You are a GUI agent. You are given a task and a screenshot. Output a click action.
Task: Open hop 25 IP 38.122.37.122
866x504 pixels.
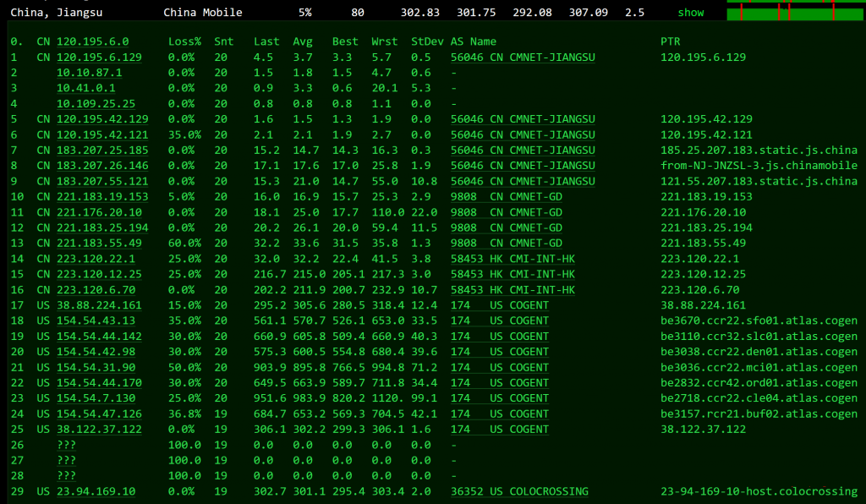[100, 429]
